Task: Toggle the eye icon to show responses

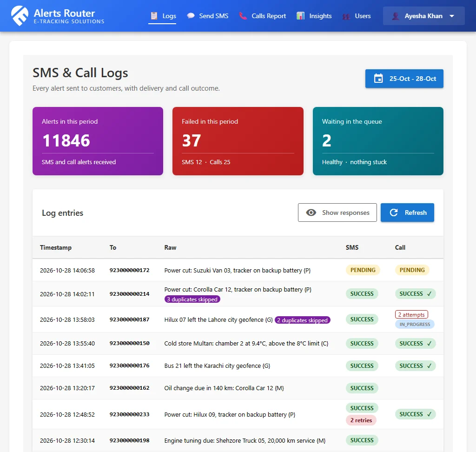Action: pyautogui.click(x=311, y=213)
